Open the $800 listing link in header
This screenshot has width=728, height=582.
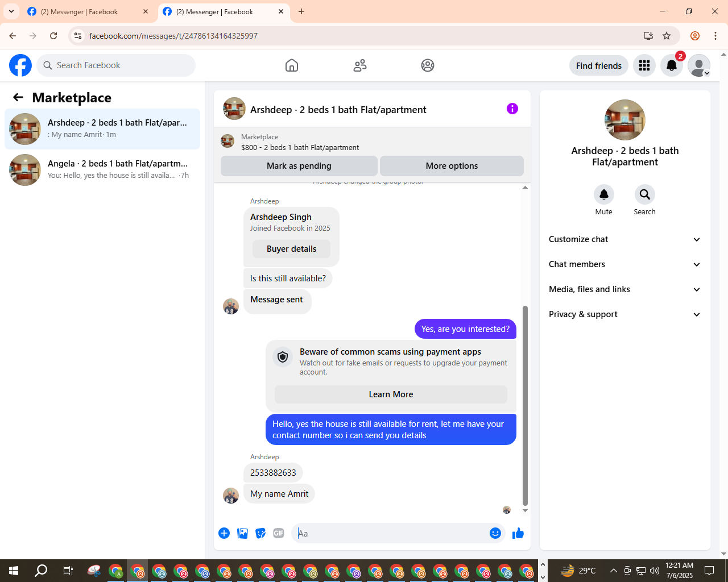coord(300,147)
